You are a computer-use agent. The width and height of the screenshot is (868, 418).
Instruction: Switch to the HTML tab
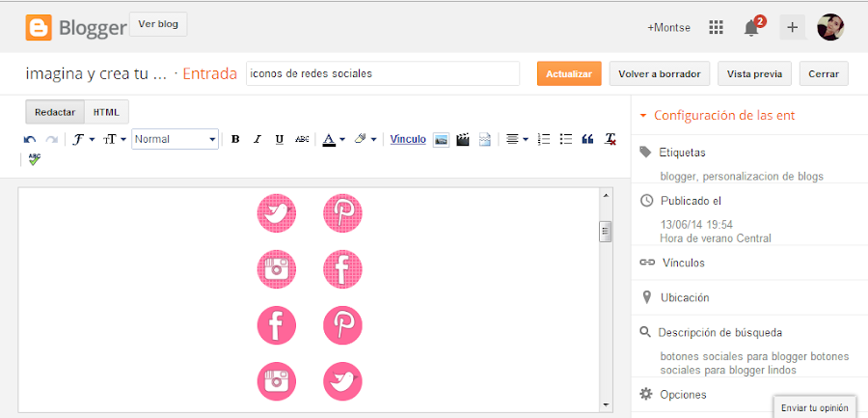tap(106, 112)
